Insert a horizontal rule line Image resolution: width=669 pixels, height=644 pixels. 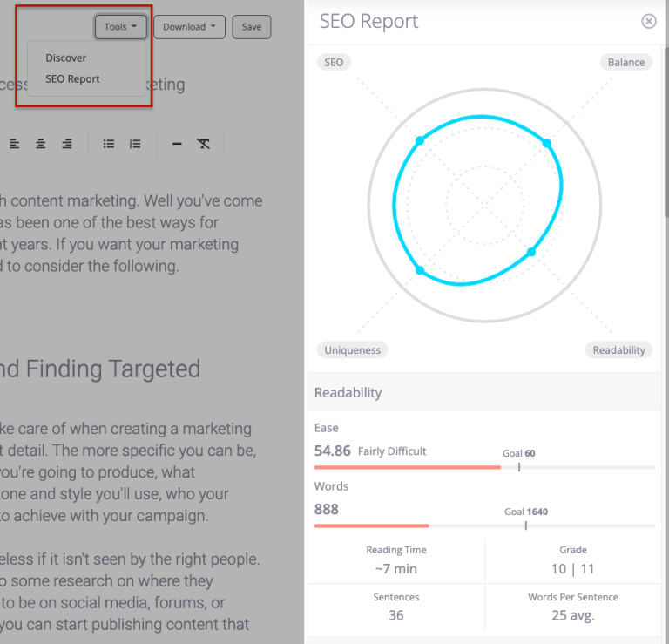click(x=177, y=144)
